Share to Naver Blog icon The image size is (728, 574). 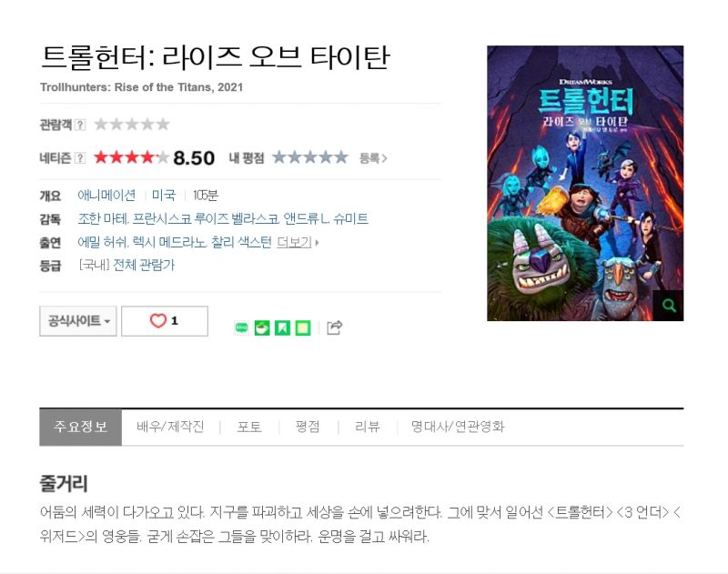coord(241,328)
